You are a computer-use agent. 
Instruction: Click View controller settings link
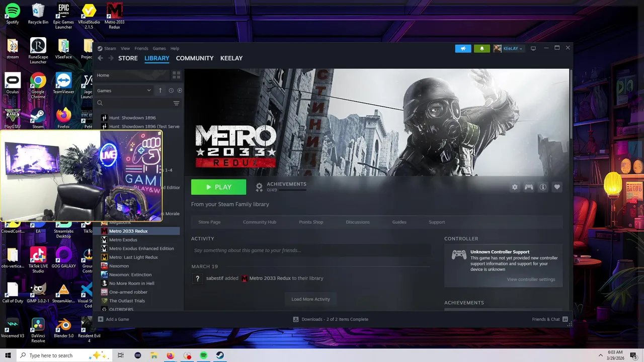click(531, 280)
